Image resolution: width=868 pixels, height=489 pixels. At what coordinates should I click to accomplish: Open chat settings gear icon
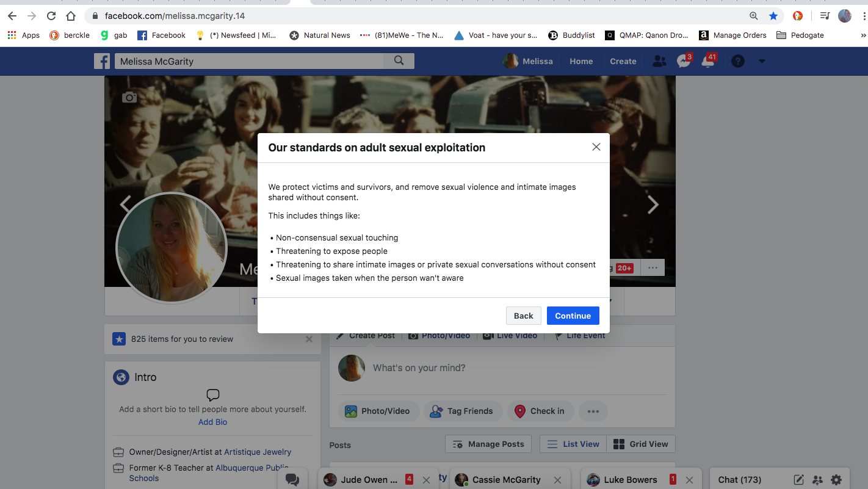(x=836, y=480)
